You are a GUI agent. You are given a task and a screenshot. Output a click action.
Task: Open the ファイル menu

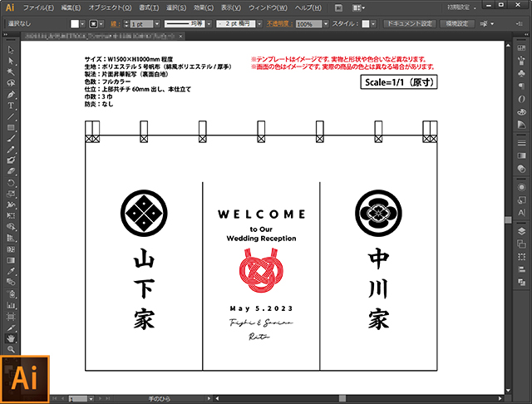[x=38, y=7]
